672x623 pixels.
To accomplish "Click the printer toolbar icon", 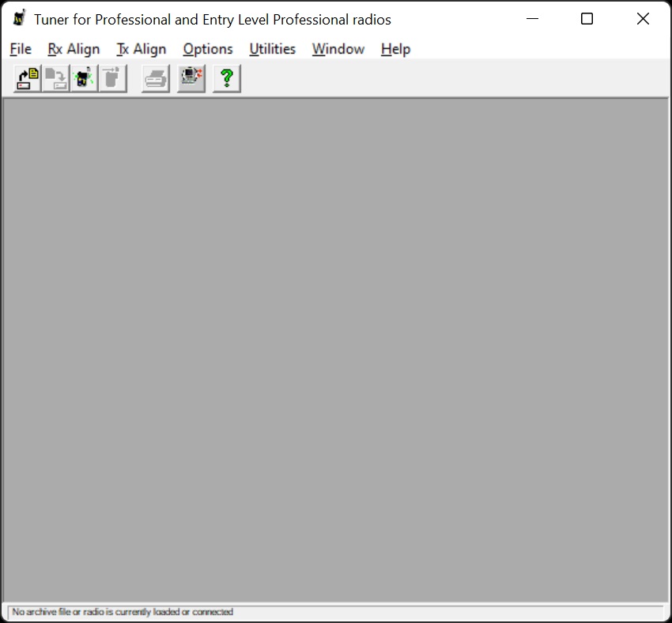I will coord(156,78).
